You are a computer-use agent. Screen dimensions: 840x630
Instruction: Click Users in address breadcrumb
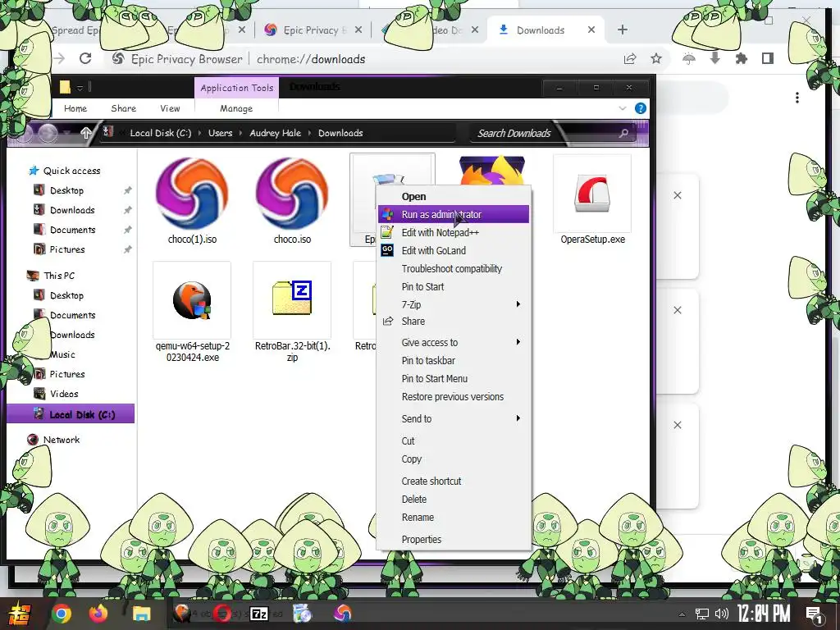coord(220,133)
